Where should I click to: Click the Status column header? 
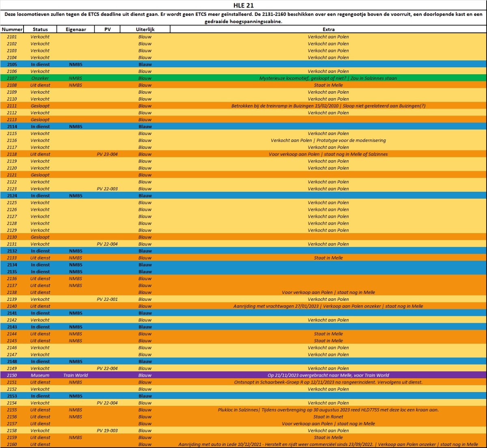click(x=40, y=29)
